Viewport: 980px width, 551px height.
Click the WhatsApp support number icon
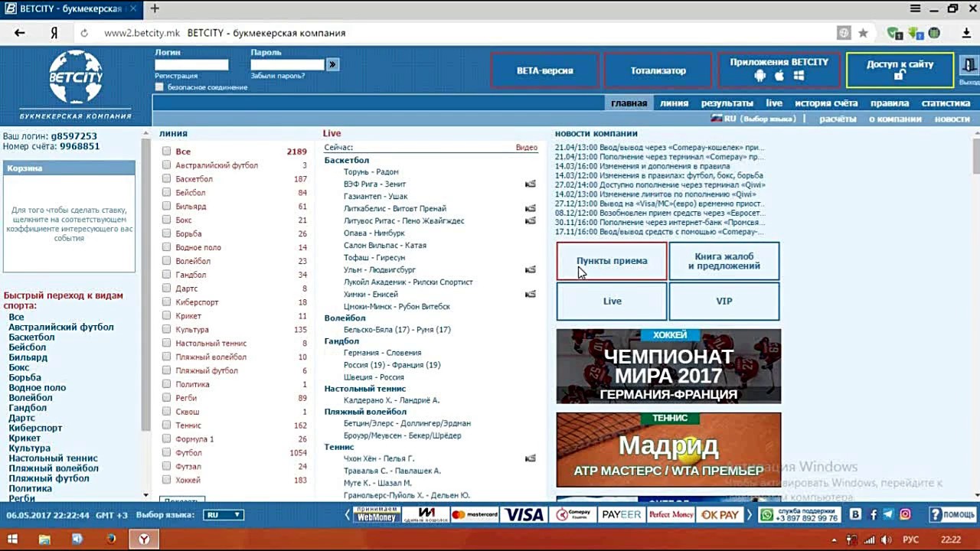(x=766, y=515)
